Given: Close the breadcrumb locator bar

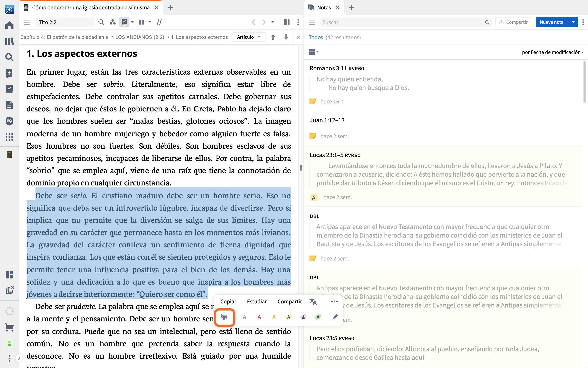Looking at the screenshot, I should pyautogui.click(x=298, y=37).
